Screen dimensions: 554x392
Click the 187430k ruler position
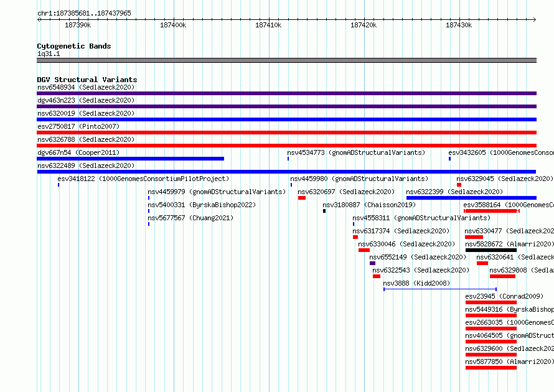click(x=459, y=25)
